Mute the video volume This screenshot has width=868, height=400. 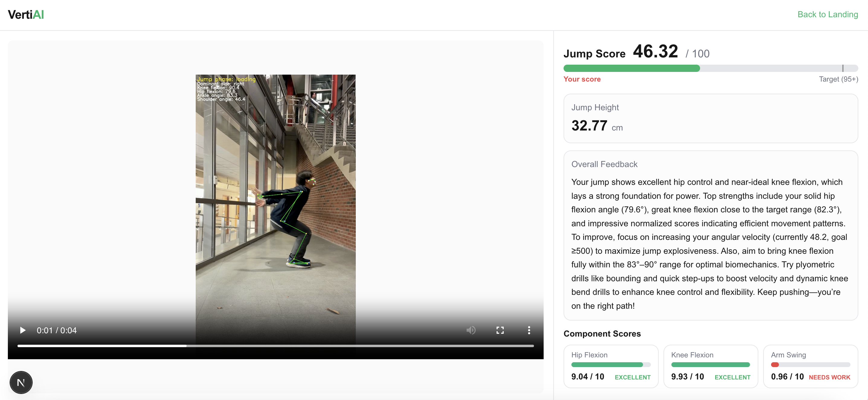tap(471, 330)
